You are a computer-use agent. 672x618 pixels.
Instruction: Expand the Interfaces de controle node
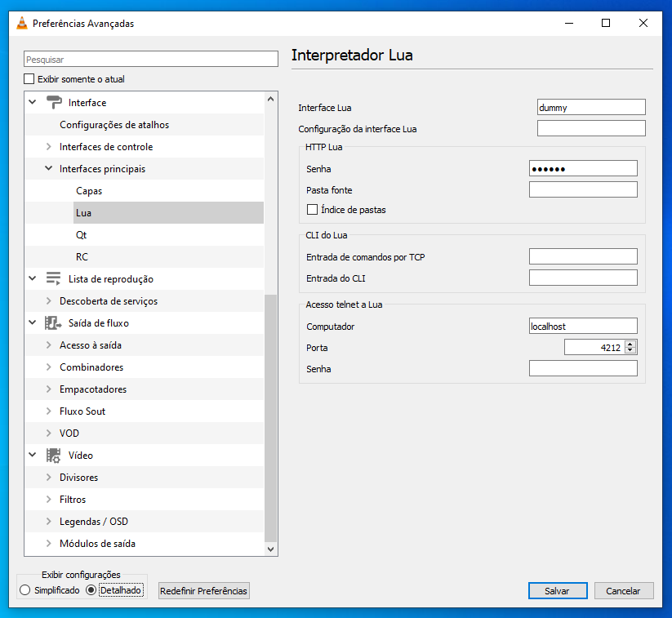[49, 147]
